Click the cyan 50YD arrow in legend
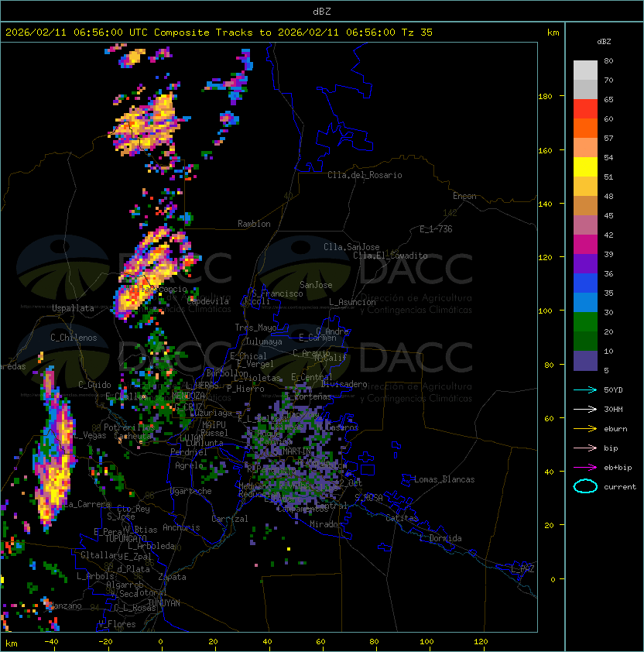Image resolution: width=644 pixels, height=652 pixels. (585, 389)
